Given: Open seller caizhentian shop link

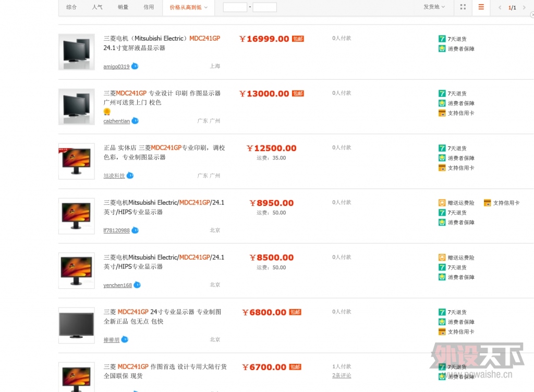Looking at the screenshot, I should click(x=116, y=121).
